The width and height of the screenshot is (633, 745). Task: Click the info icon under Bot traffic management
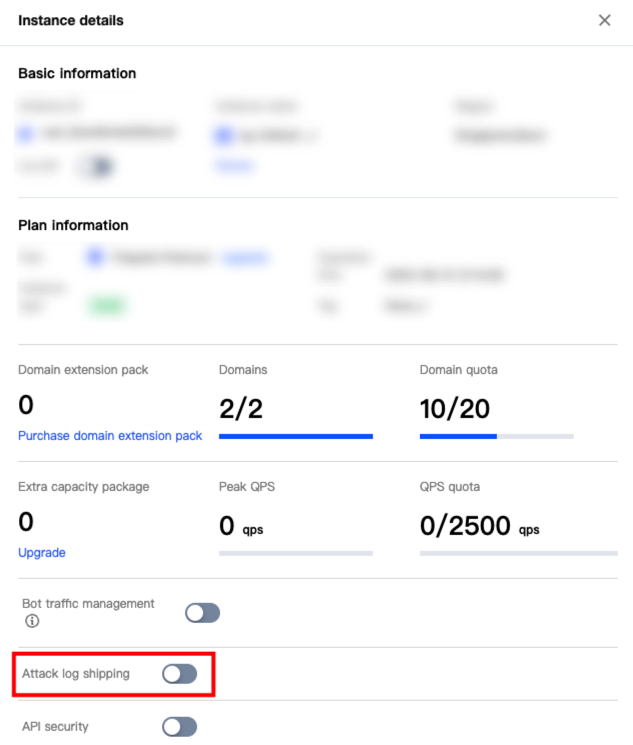32,621
